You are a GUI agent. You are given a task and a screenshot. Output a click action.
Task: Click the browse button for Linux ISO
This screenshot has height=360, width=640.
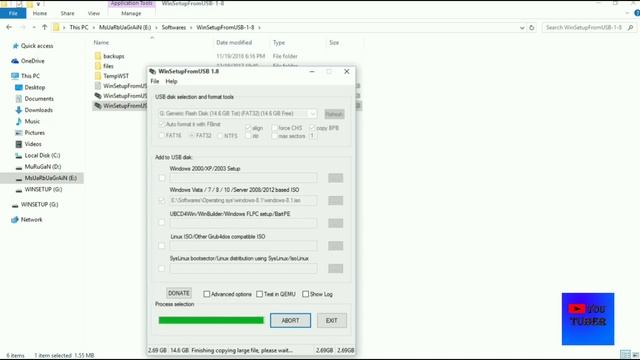coord(336,245)
